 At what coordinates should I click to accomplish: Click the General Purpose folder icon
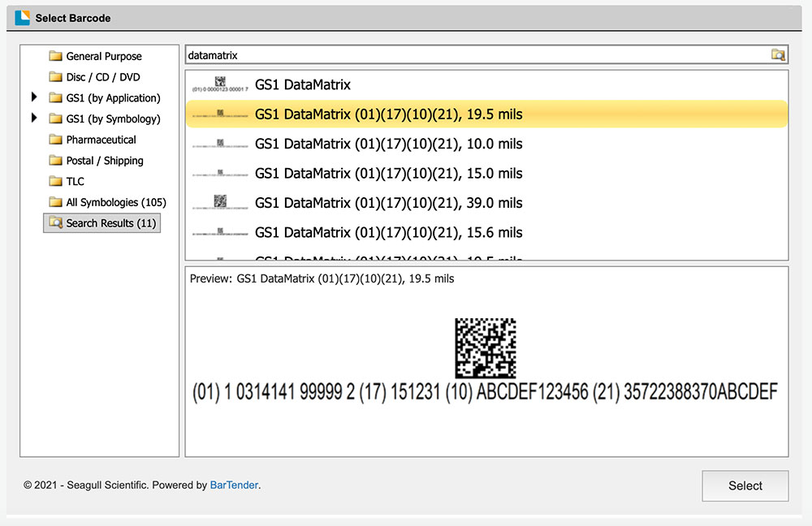coord(55,56)
